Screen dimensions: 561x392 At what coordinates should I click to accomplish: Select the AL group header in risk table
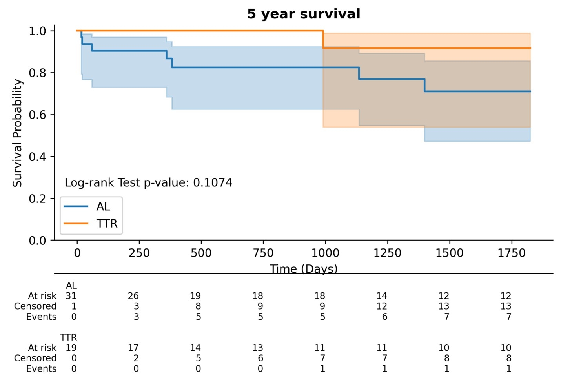pyautogui.click(x=71, y=286)
